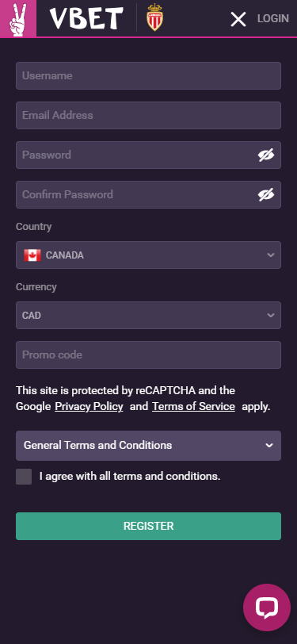Viewport: 297px width, 644px height.
Task: Toggle visibility of the Confirm Password field
Action: point(266,194)
